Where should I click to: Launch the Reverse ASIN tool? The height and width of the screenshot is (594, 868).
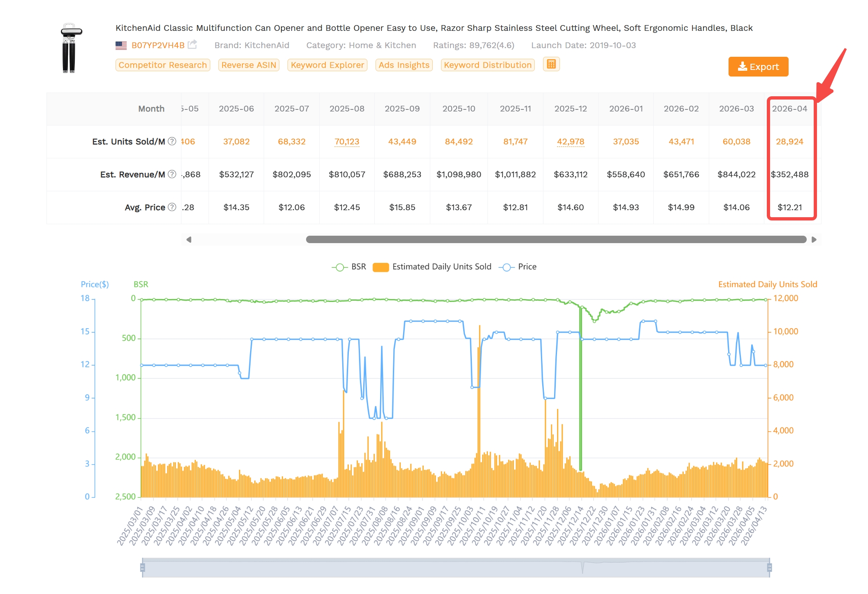tap(248, 65)
